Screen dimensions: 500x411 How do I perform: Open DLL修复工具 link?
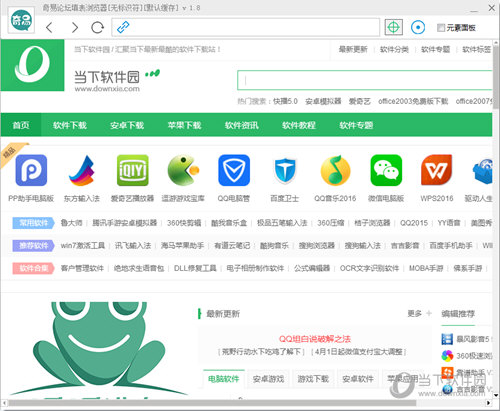pos(195,268)
